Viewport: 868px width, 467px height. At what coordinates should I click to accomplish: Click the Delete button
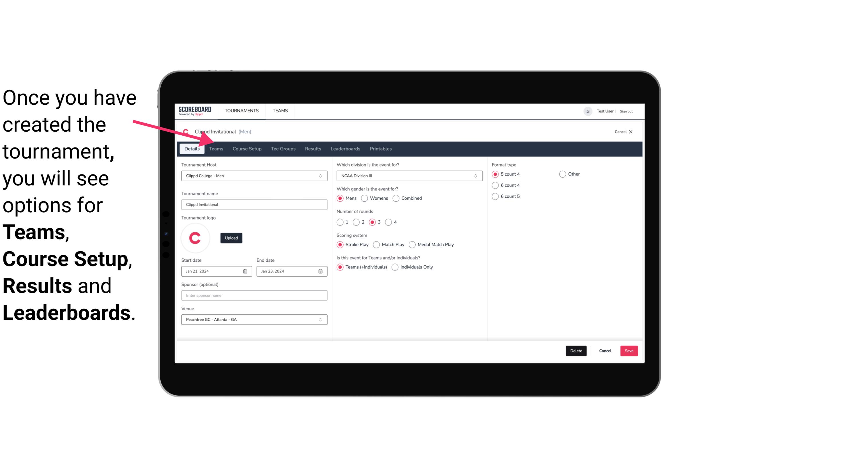[x=575, y=351]
